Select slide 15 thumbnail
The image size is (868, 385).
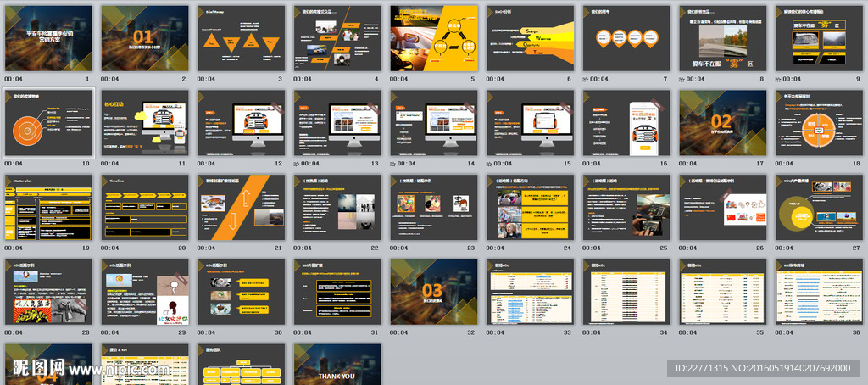coord(531,123)
